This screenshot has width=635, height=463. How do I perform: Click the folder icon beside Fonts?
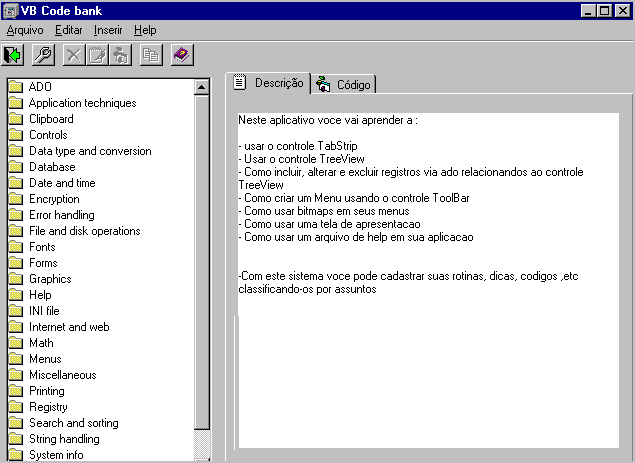click(x=16, y=247)
